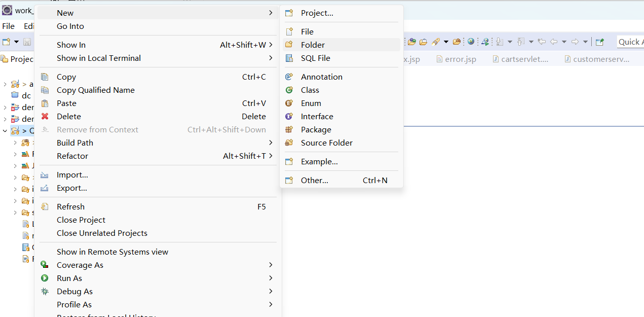Select the Search flashlight toolbar icon

pyautogui.click(x=436, y=41)
